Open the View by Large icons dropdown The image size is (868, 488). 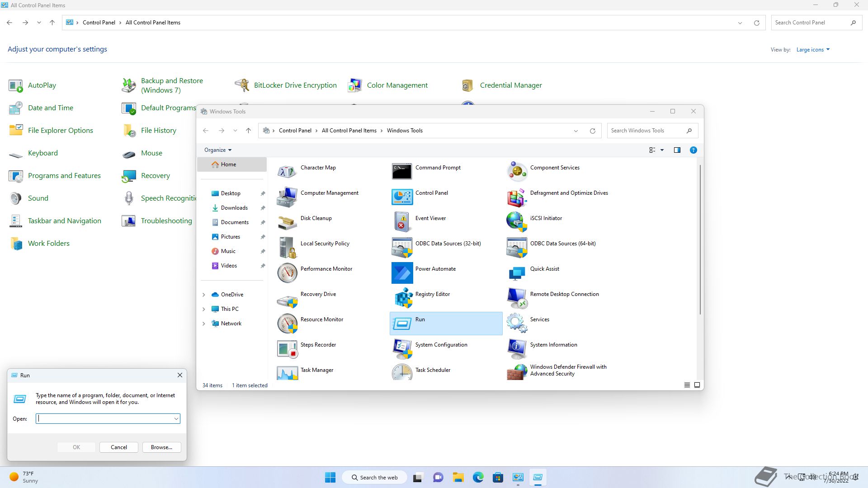pyautogui.click(x=813, y=50)
